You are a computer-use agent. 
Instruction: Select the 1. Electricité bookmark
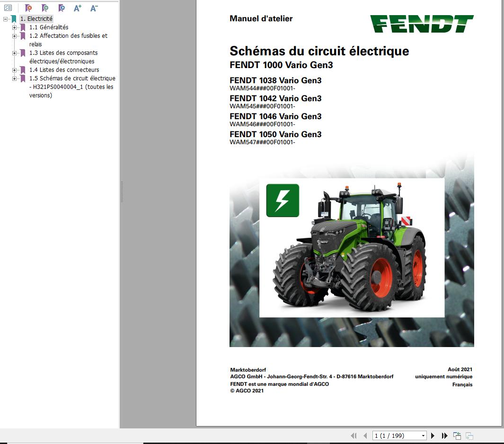coord(36,19)
